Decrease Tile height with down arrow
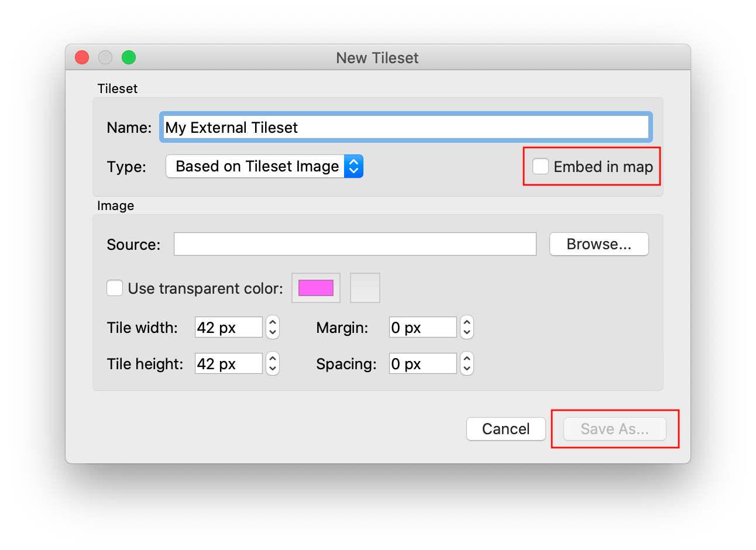Screen dimensions: 756x550 point(273,369)
